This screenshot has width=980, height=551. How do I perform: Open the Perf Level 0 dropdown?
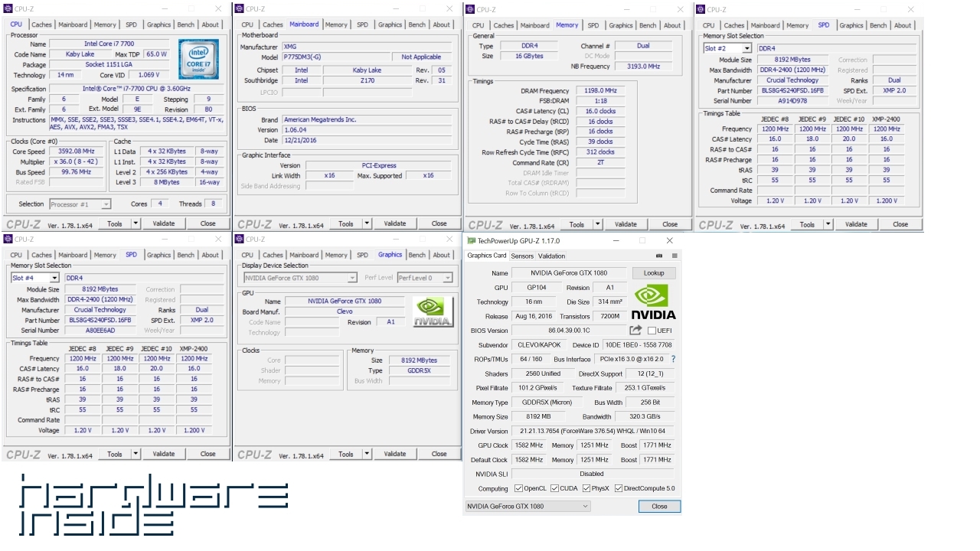click(x=447, y=278)
